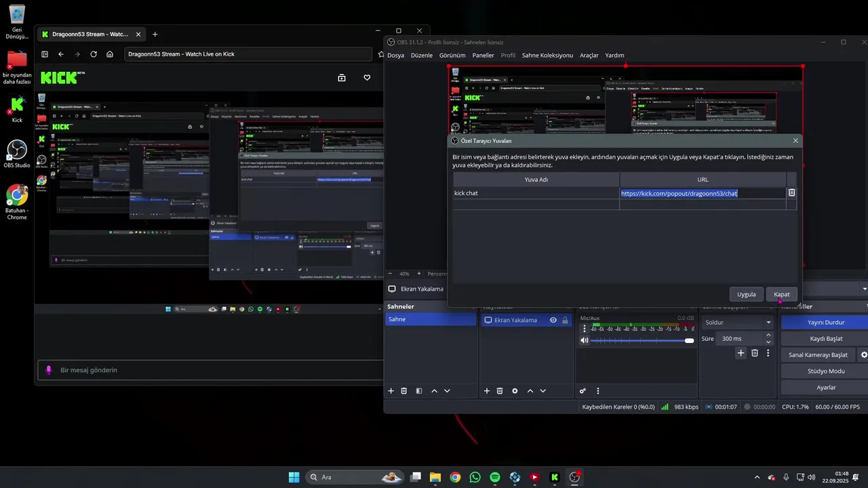Open the Düzenle menu
This screenshot has width=868, height=488.
pyautogui.click(x=422, y=55)
